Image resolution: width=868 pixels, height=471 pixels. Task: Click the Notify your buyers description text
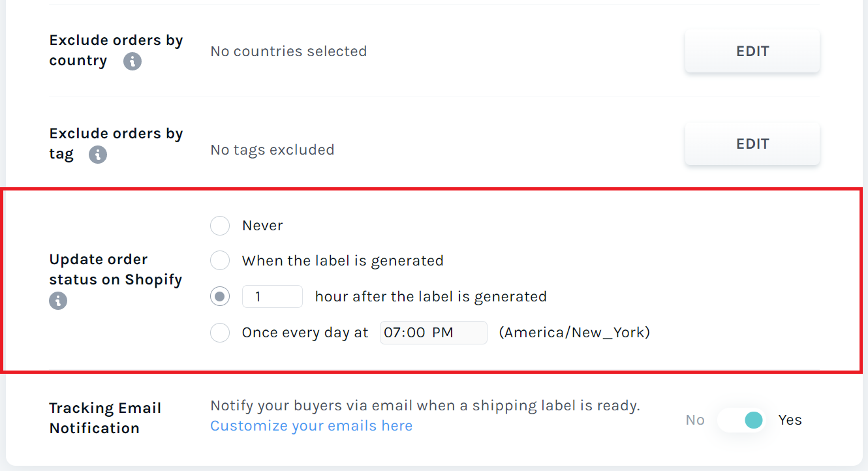point(425,406)
